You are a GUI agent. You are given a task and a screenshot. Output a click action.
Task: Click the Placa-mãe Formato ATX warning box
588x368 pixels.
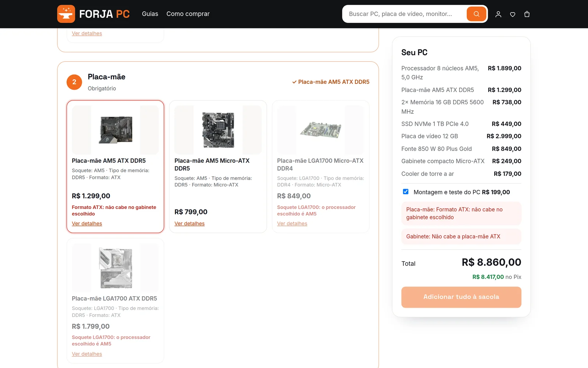pos(461,213)
